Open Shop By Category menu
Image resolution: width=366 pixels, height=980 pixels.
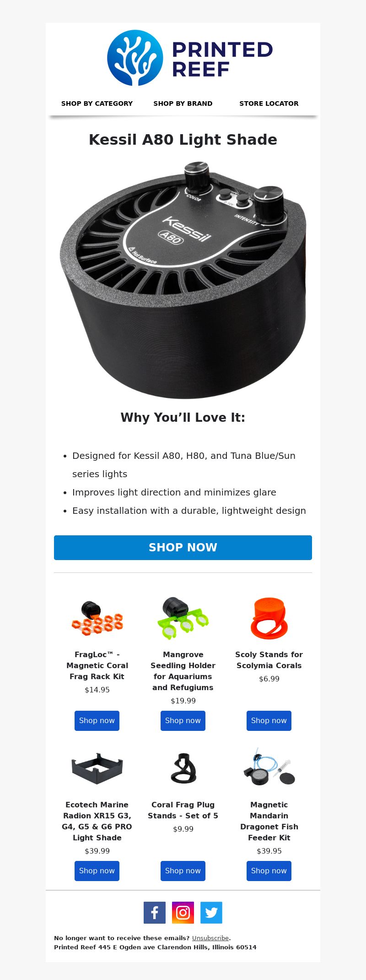97,103
